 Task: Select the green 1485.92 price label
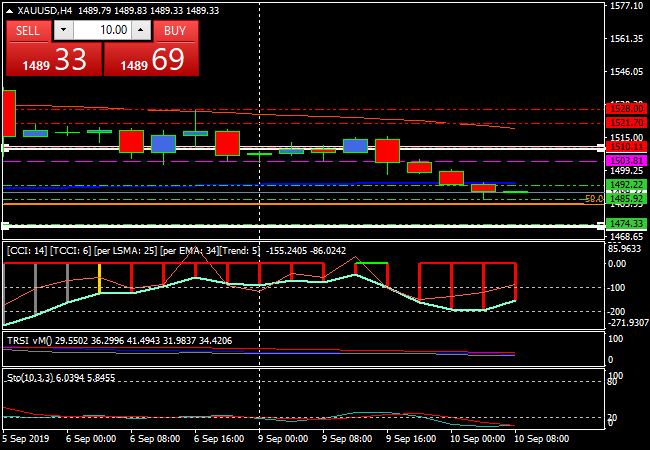[624, 199]
